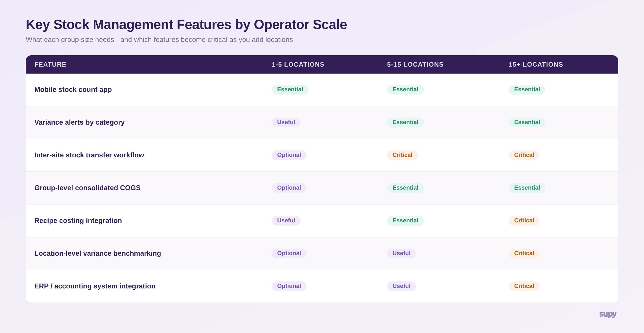The width and height of the screenshot is (644, 333).
Task: Click the Critical badge for Inter-site stock transfer workflow
Action: pyautogui.click(x=402, y=155)
